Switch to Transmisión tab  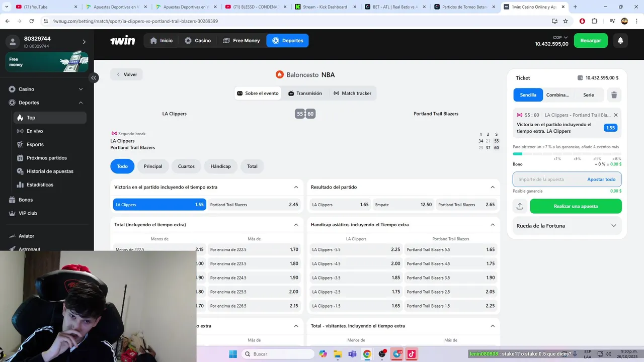coord(305,94)
